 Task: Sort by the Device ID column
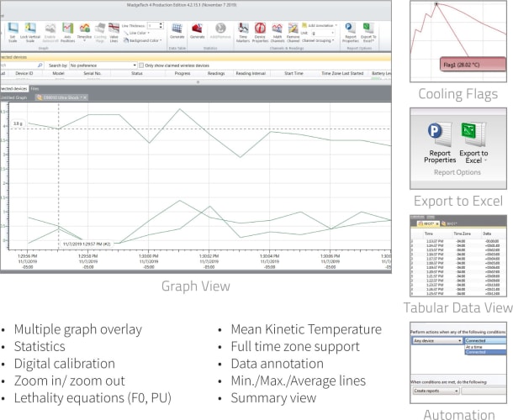point(24,73)
